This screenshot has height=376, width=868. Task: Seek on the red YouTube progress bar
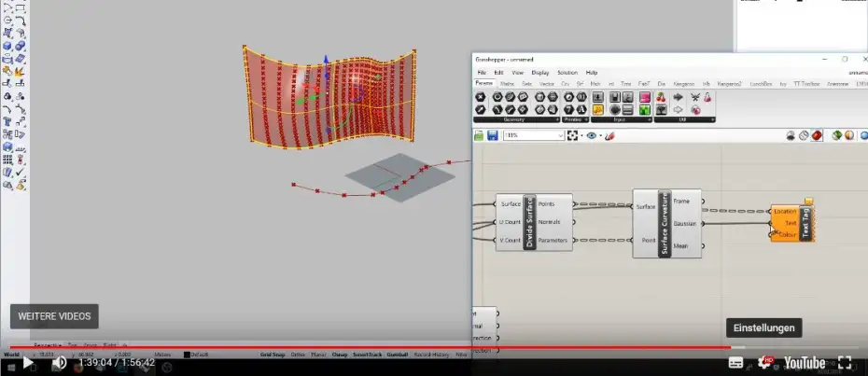(370, 348)
